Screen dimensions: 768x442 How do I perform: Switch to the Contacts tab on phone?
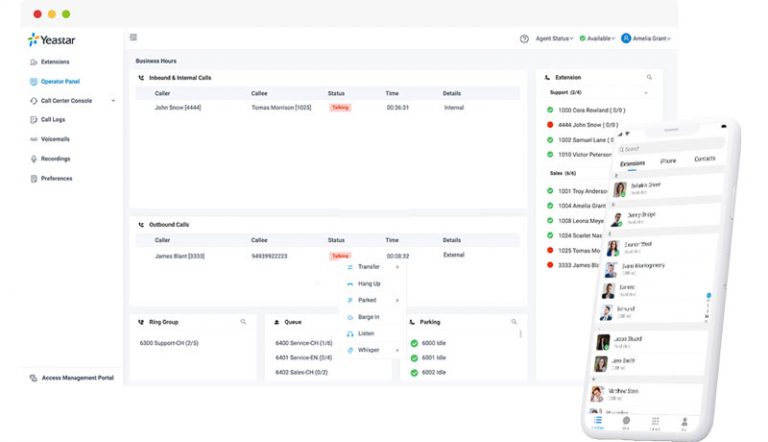tap(704, 159)
